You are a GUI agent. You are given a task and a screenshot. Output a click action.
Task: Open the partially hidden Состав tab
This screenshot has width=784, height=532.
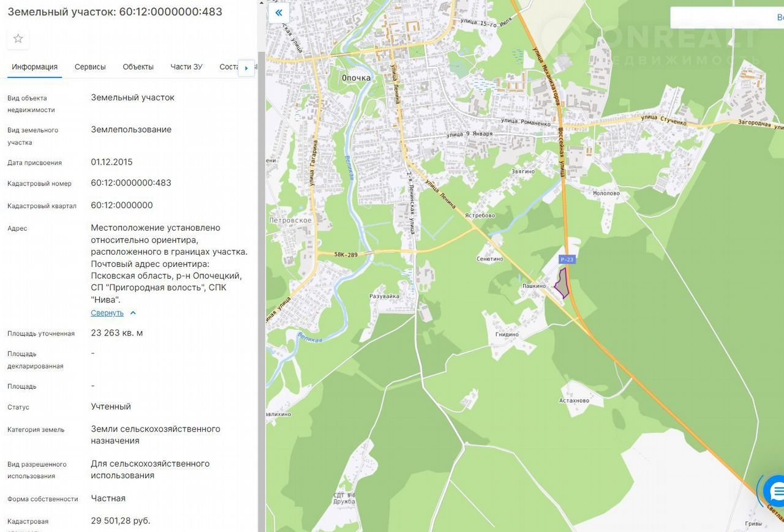228,67
